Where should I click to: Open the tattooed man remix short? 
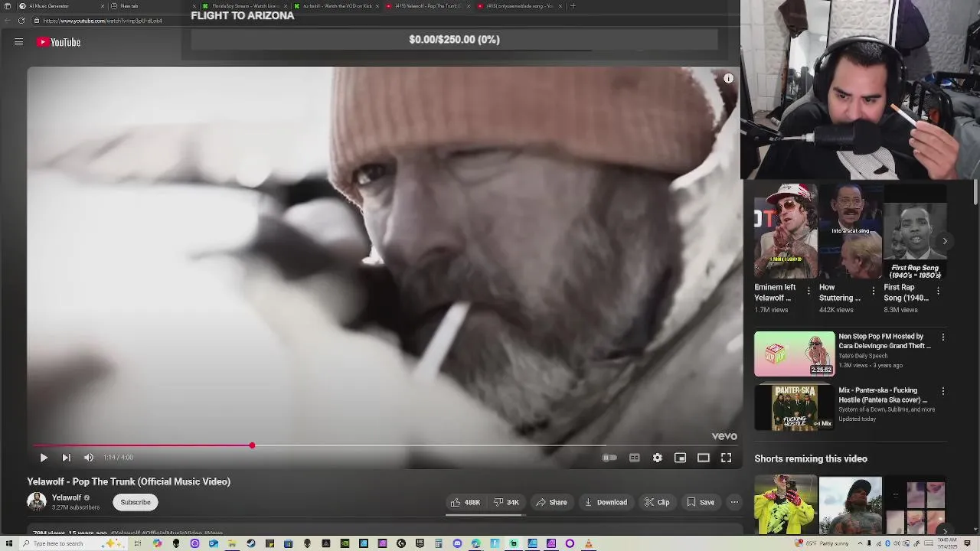(x=851, y=505)
